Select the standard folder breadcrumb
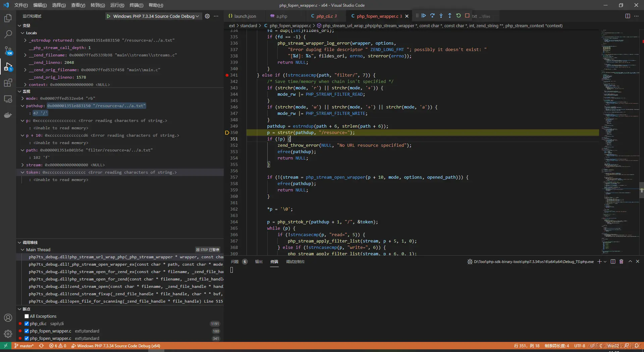This screenshot has height=352, width=644. [248, 26]
